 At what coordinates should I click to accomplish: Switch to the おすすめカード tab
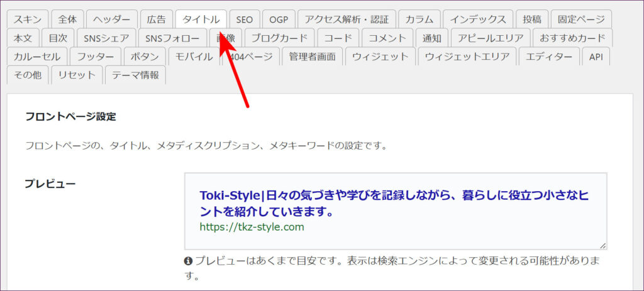click(x=572, y=38)
